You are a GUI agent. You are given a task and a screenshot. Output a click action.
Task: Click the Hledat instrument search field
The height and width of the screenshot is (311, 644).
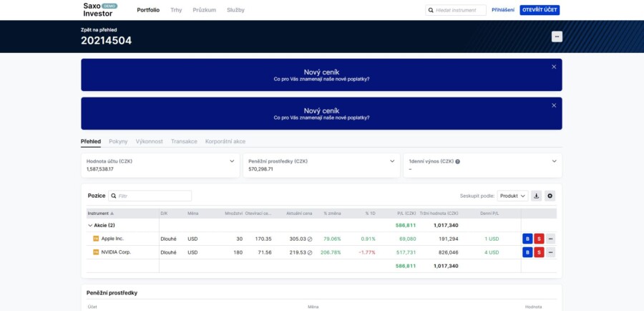tap(456, 10)
